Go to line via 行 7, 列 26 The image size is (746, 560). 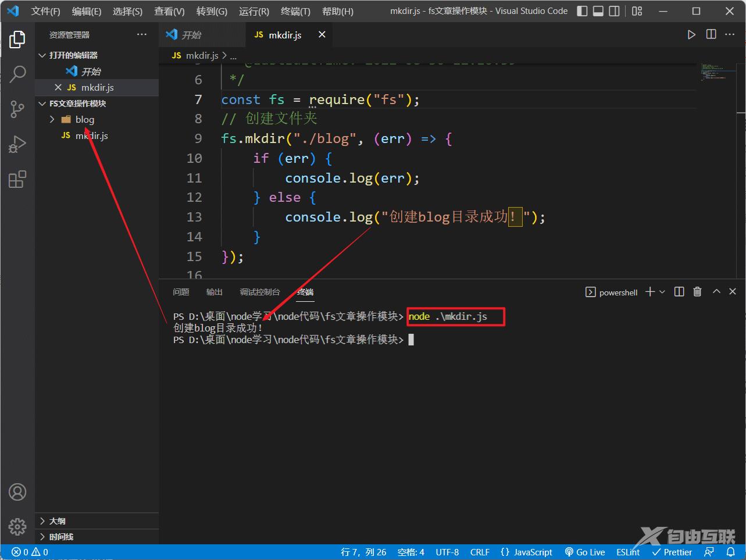363,552
